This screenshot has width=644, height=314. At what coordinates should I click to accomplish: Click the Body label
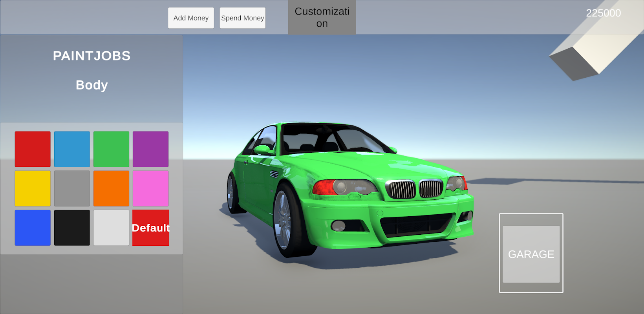tap(91, 85)
